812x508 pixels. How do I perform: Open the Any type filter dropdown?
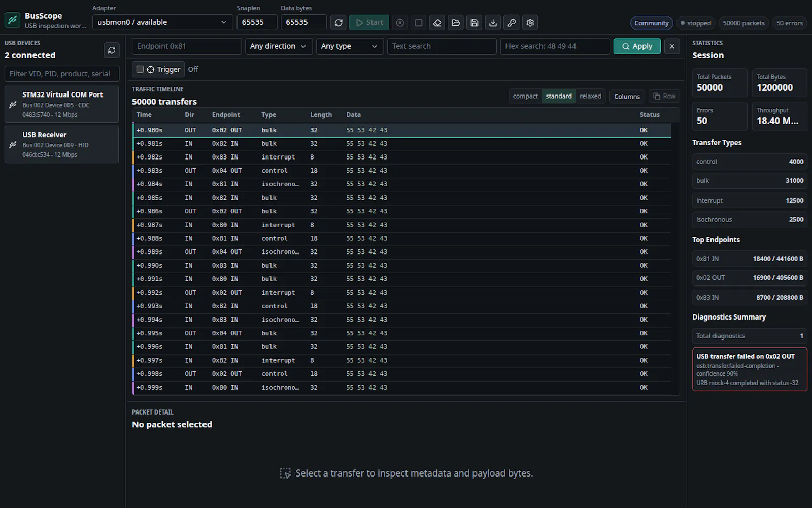[349, 46]
